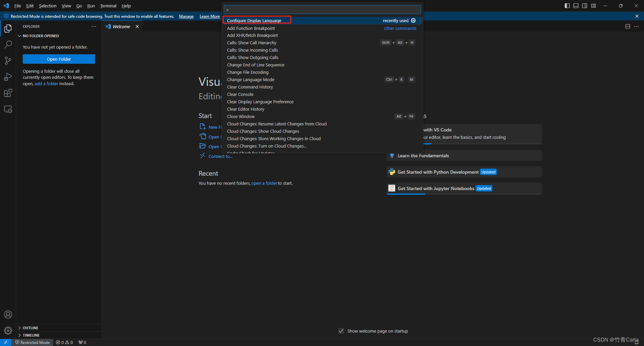Click the Jupyter icon in walkthrough card
644x346 pixels.
[392, 188]
